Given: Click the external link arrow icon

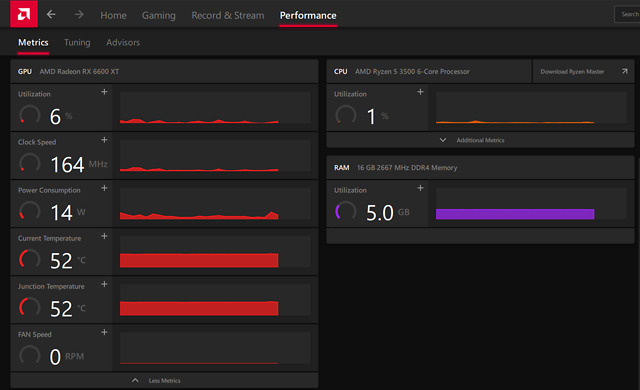Looking at the screenshot, I should tap(625, 71).
